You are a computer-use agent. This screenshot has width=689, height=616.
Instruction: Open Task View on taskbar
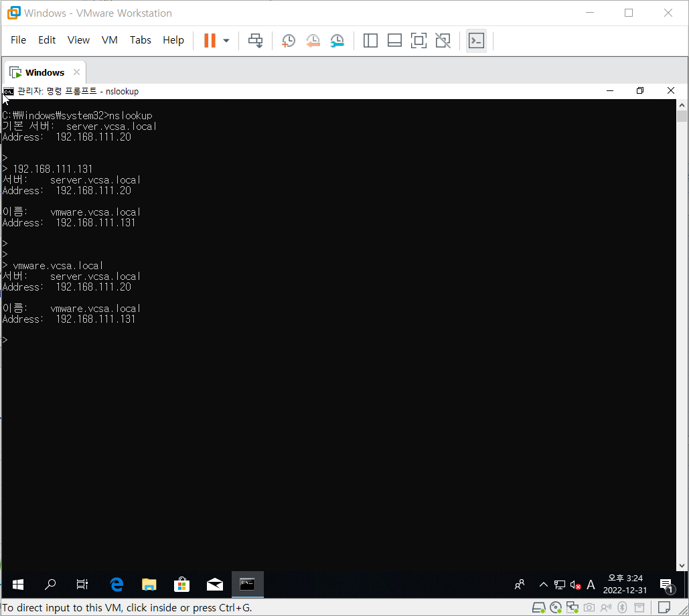pyautogui.click(x=82, y=585)
